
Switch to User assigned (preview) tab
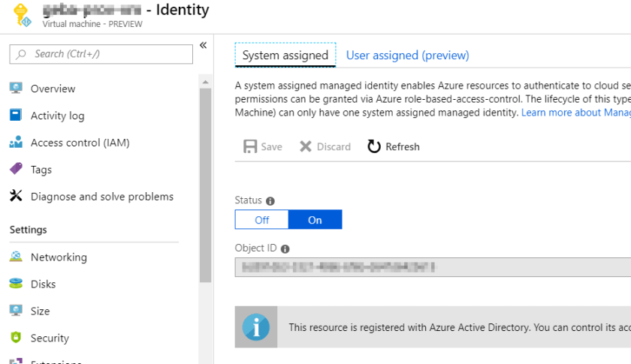(x=407, y=56)
